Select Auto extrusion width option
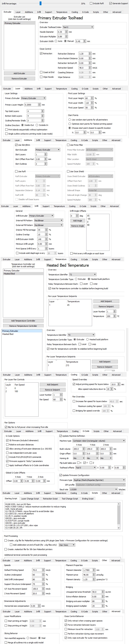Viewport: 129px width, 644px height. (56, 41)
